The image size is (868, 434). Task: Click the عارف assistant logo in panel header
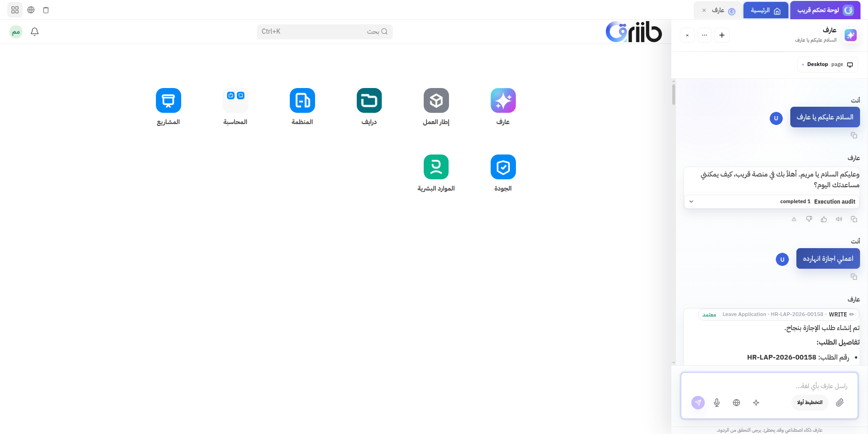(851, 35)
